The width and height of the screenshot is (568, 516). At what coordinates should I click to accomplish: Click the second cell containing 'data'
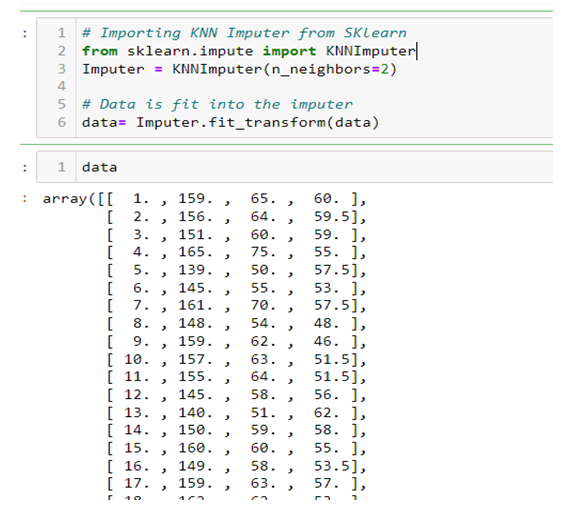(x=295, y=167)
